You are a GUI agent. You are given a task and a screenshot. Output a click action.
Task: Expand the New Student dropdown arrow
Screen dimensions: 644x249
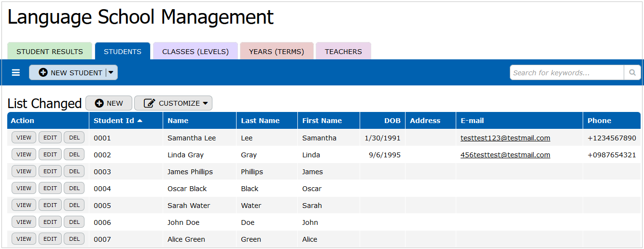[111, 73]
